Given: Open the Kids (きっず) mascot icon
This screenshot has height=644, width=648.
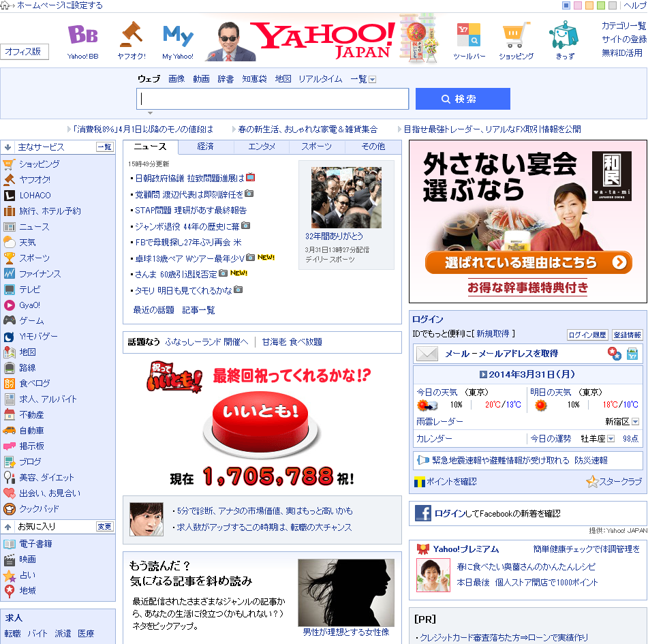Looking at the screenshot, I should (x=564, y=35).
